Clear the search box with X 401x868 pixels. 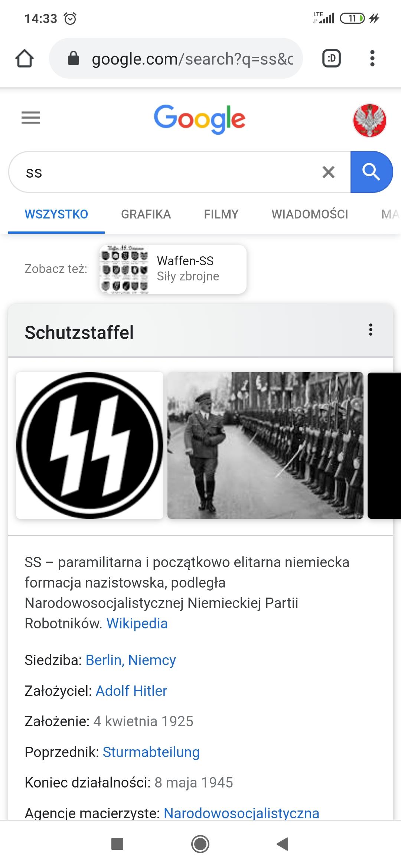pyautogui.click(x=329, y=172)
